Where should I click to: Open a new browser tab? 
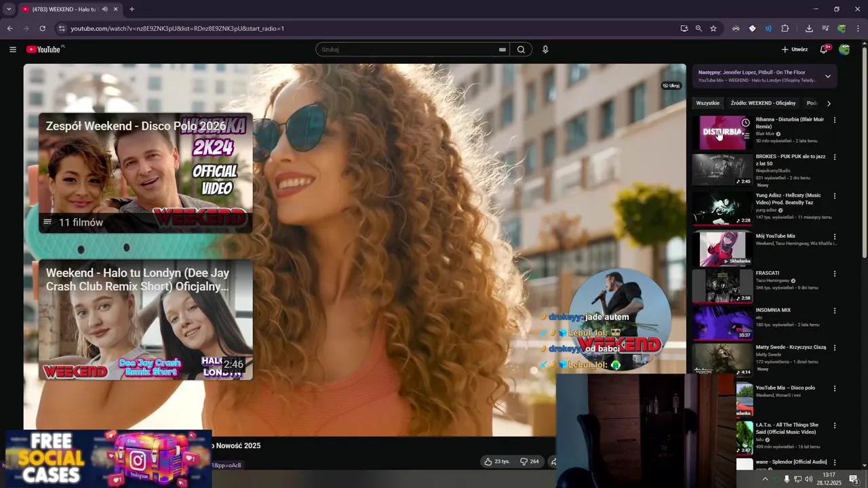coord(132,9)
